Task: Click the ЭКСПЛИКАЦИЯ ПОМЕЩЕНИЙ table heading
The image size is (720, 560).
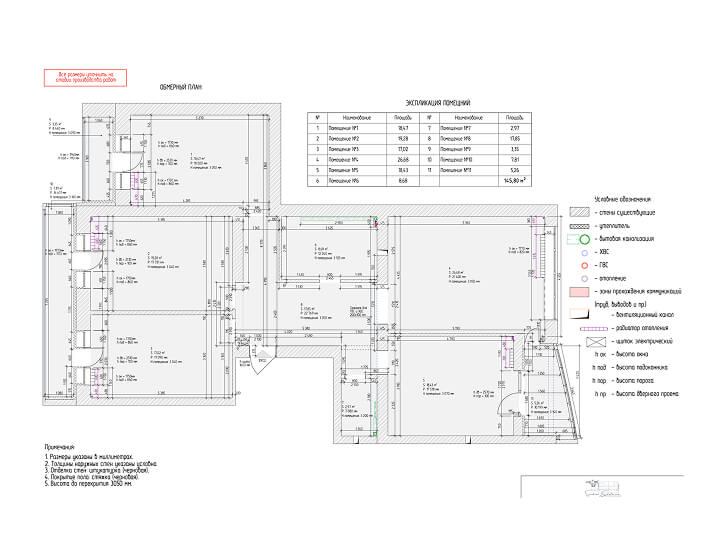Action: pyautogui.click(x=438, y=103)
